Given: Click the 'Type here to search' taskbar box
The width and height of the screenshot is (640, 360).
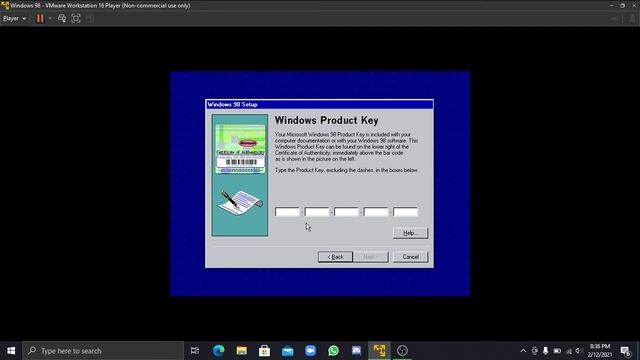Looking at the screenshot, I should [x=103, y=351].
